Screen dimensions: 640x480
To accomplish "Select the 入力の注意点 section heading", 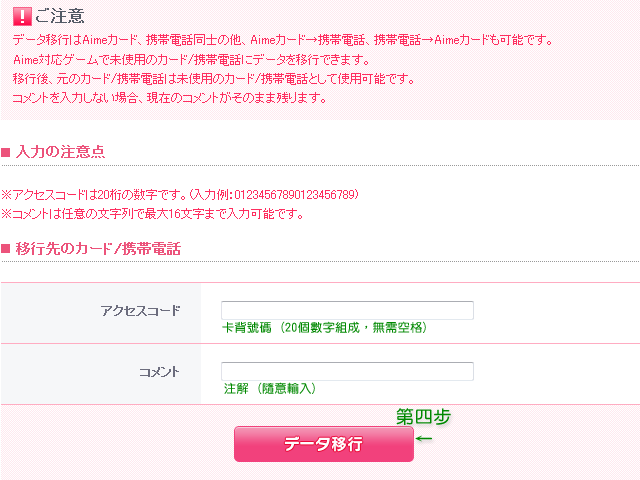I will [x=60, y=152].
